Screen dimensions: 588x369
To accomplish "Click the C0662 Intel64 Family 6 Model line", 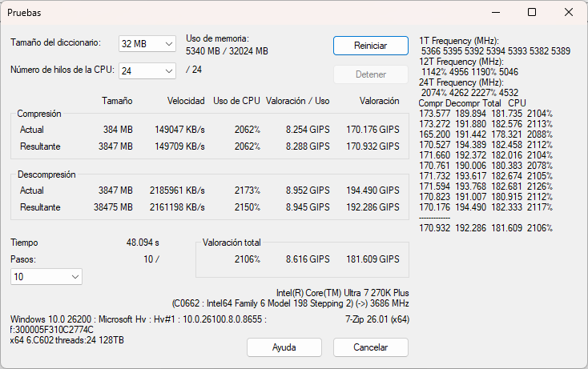I will (x=290, y=303).
